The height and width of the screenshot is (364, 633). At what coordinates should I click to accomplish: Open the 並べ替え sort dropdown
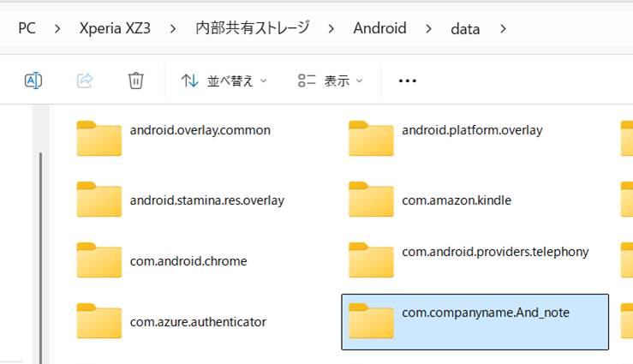[224, 81]
